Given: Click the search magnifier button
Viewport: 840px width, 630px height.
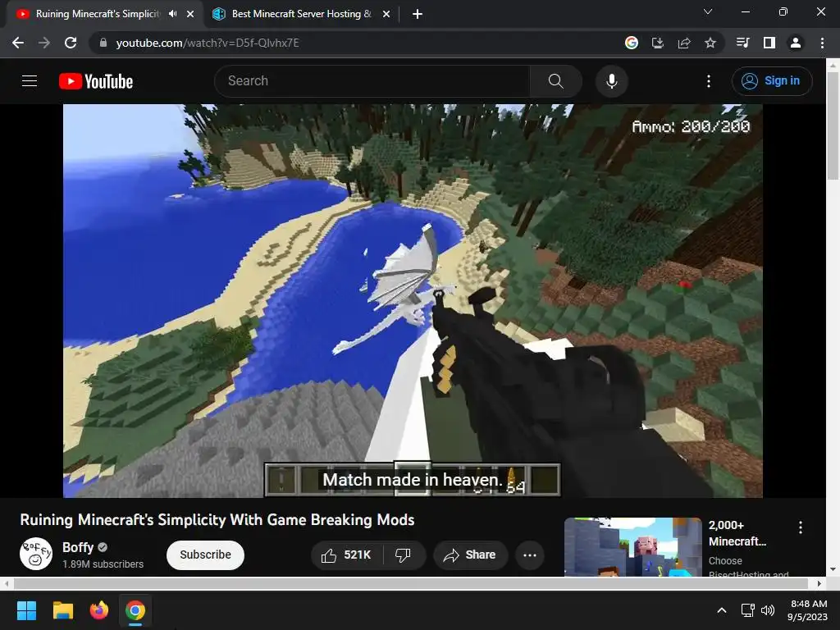Looking at the screenshot, I should click(556, 81).
